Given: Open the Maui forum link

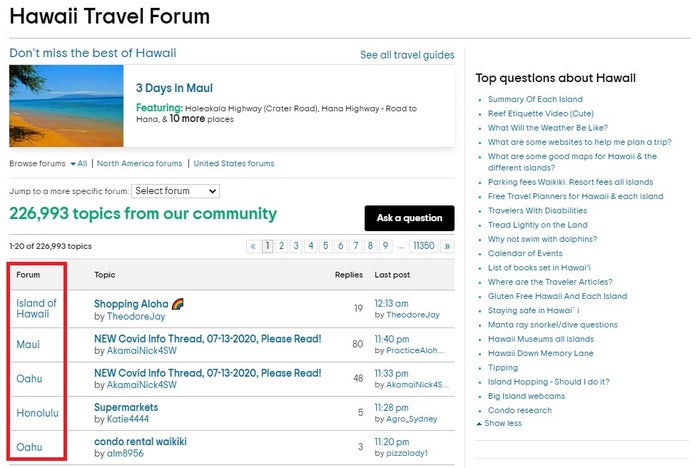Looking at the screenshot, I should pos(28,344).
